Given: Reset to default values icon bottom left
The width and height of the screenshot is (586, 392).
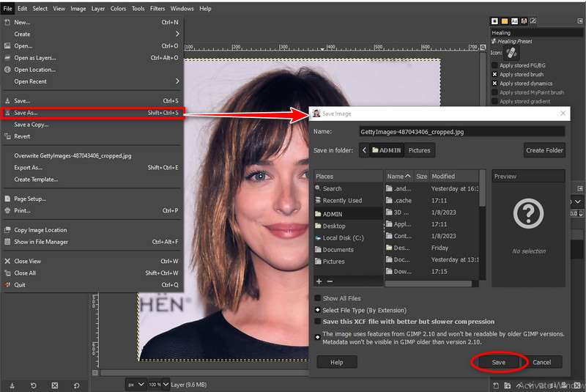Looking at the screenshot, I should tap(76, 385).
